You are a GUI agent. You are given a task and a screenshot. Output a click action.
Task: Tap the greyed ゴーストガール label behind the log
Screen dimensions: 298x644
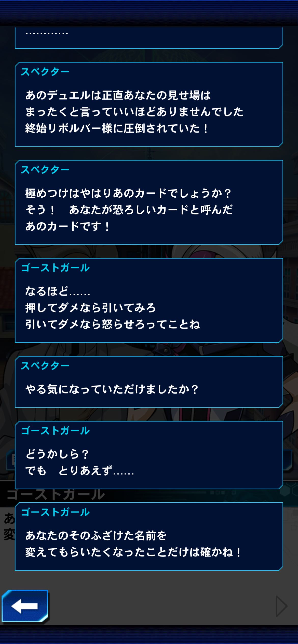pyautogui.click(x=56, y=495)
